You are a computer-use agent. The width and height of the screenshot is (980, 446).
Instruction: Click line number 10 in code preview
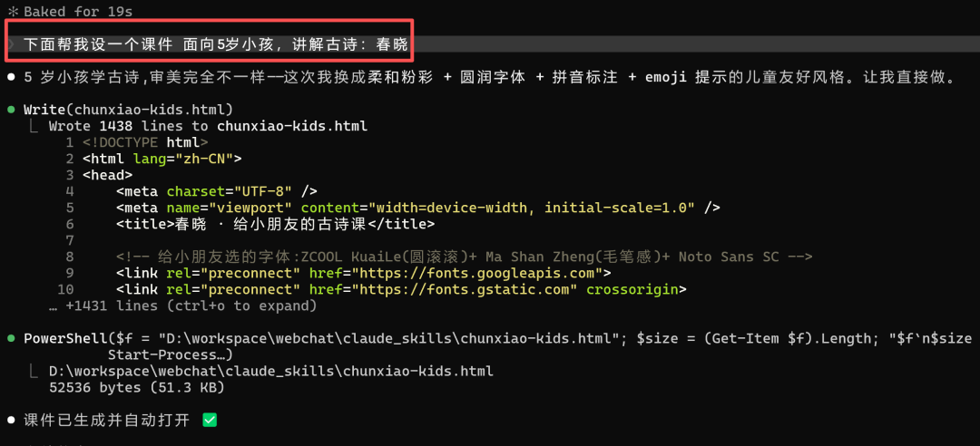point(65,289)
